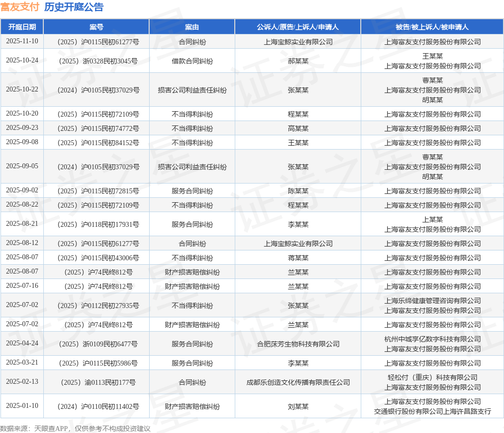The image size is (504, 433).
Task: Select defendant 交通银行股份有限公司上海许昌路支行
Action: point(432,411)
